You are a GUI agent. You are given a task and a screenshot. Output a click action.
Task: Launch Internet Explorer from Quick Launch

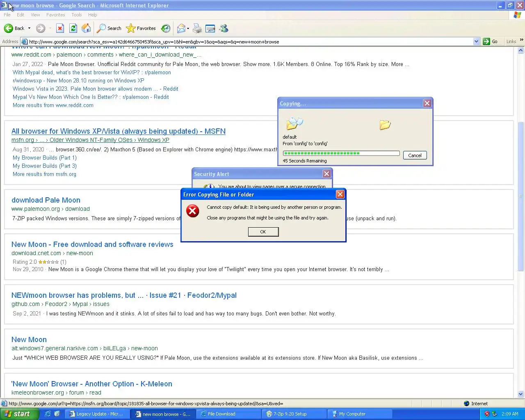pyautogui.click(x=48, y=414)
